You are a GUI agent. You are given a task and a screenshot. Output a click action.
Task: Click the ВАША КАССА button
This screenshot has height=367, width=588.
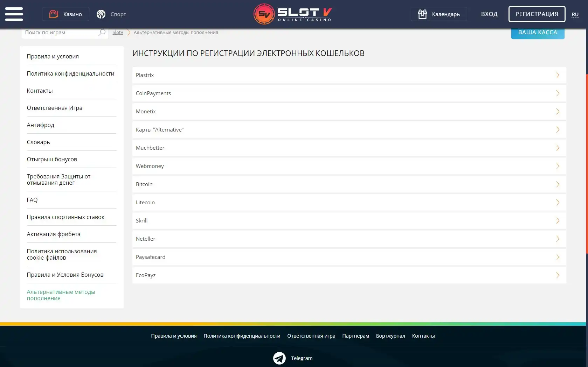coord(538,33)
